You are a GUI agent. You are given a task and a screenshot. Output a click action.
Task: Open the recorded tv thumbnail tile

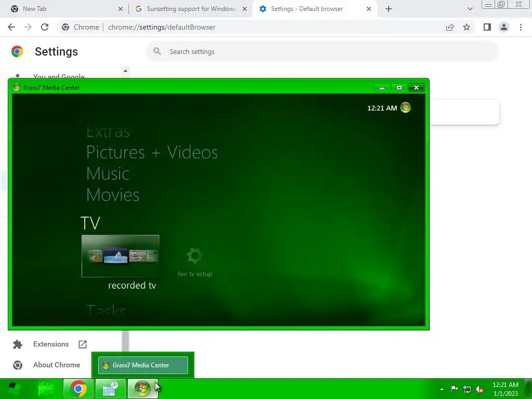click(x=121, y=256)
